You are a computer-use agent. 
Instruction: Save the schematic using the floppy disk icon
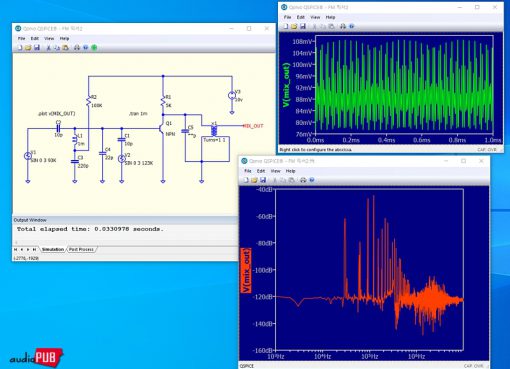click(37, 48)
